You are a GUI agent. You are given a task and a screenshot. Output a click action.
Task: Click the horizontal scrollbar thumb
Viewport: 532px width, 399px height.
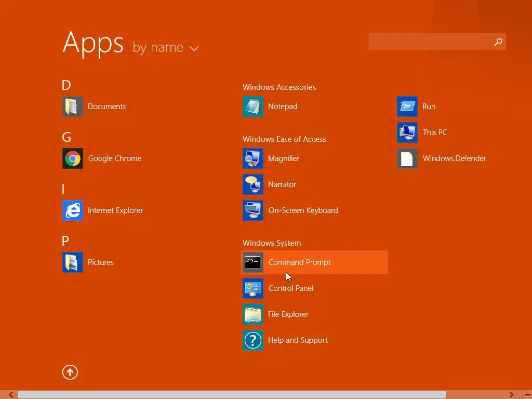(x=232, y=395)
